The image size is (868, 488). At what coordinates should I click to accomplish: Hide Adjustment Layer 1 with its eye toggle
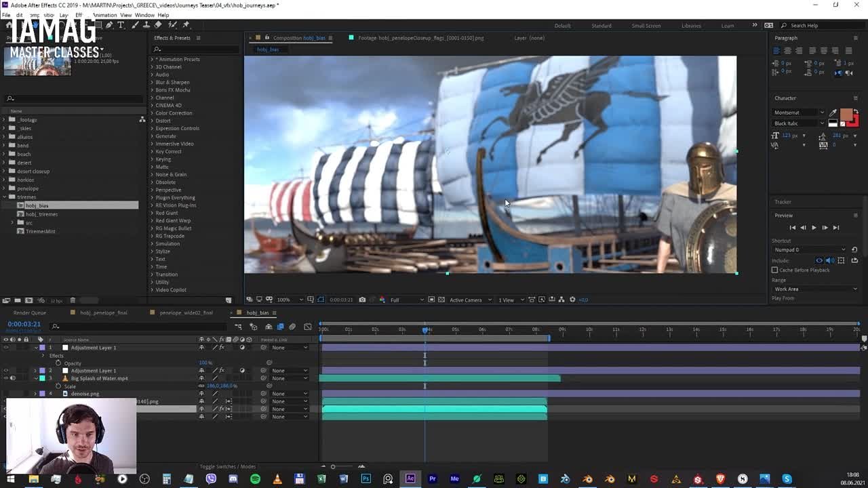point(6,348)
